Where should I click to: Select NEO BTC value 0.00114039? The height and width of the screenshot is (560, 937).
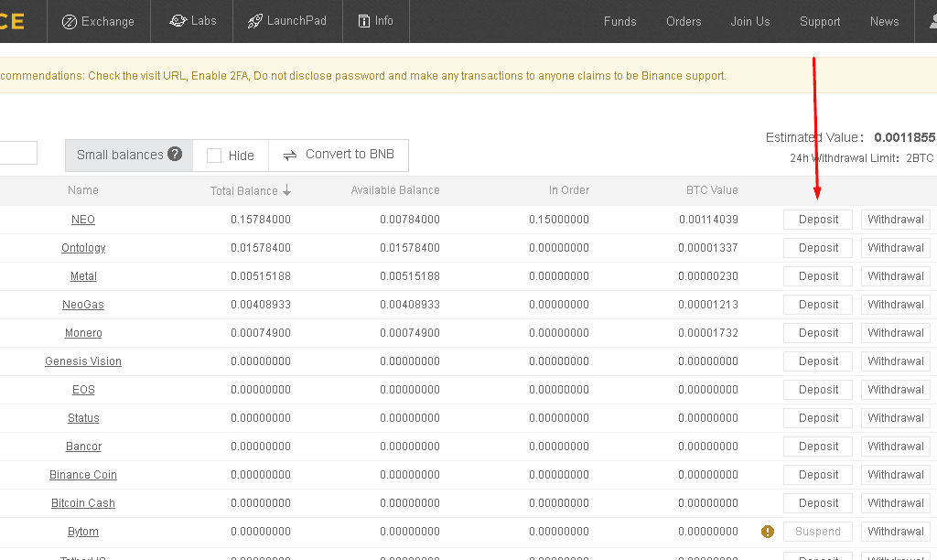tap(708, 220)
